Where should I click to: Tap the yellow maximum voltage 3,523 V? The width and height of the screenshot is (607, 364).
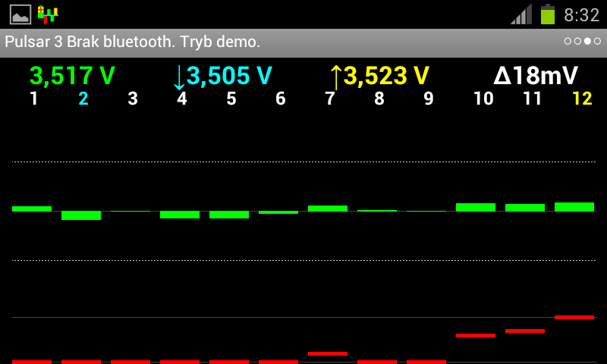coord(386,75)
